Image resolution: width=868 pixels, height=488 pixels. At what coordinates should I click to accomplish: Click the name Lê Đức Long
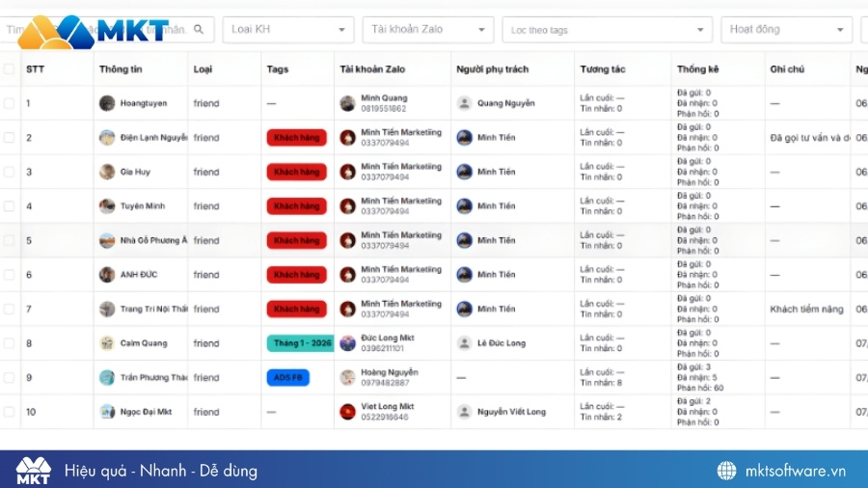(x=502, y=343)
